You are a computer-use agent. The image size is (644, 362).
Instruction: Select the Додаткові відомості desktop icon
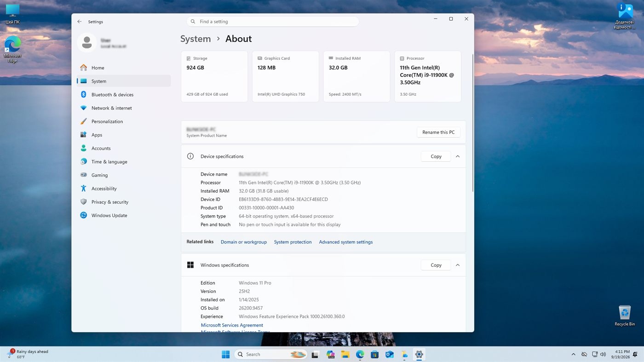pyautogui.click(x=625, y=16)
